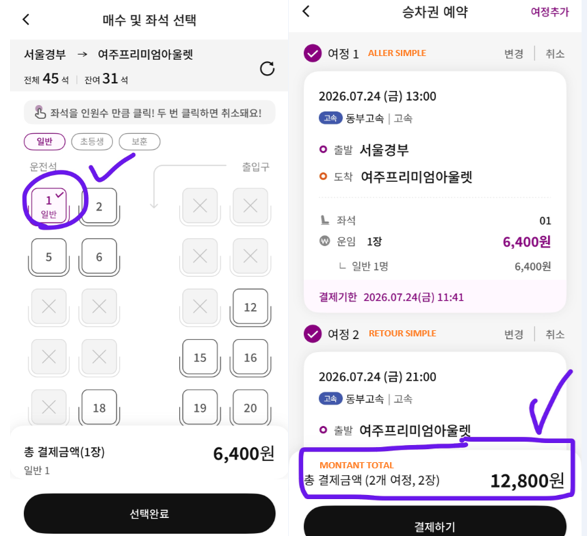This screenshot has height=551, width=588.
Task: Choose the 보훈 passenger type
Action: click(140, 142)
